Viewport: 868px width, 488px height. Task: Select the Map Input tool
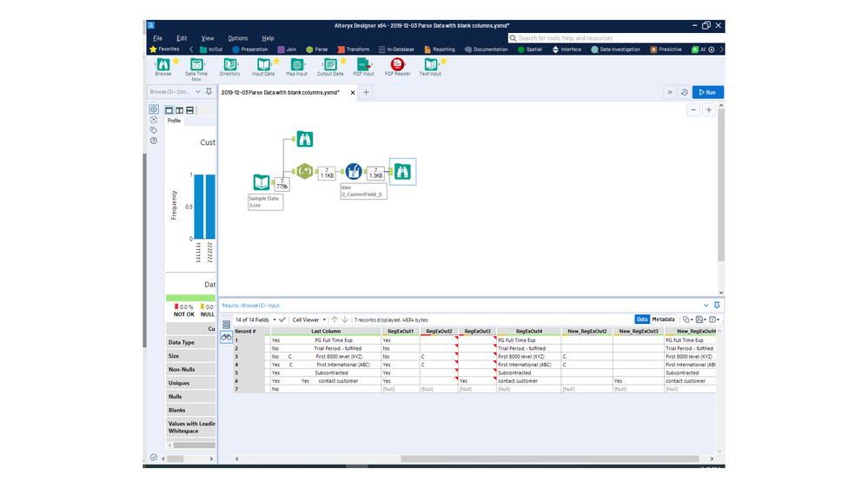(296, 66)
